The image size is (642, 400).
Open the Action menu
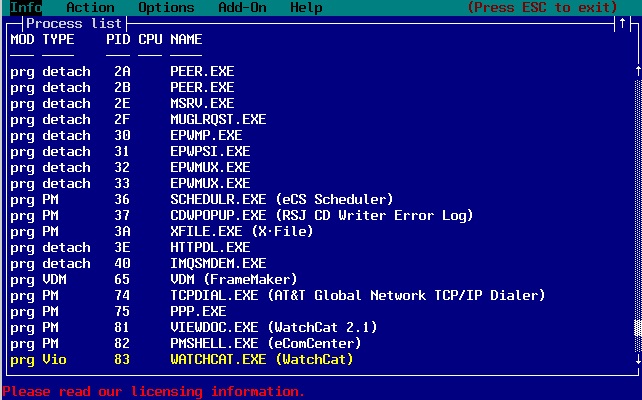(90, 7)
